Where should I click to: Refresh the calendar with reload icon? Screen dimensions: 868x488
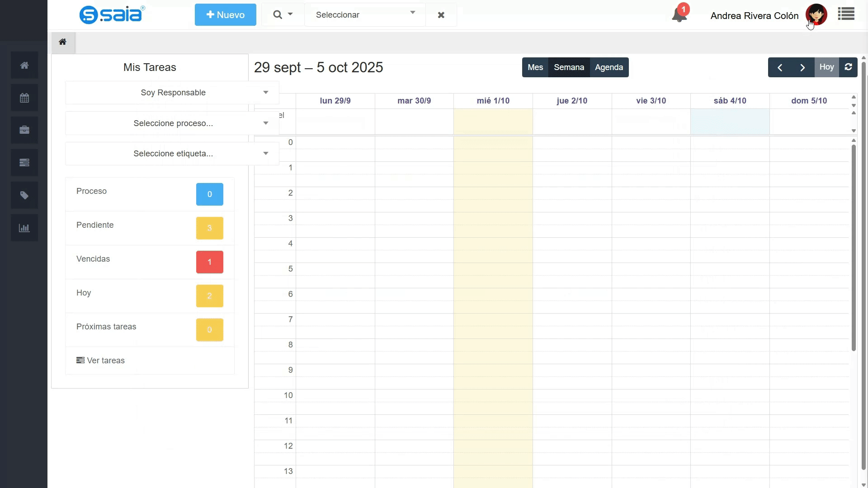(x=848, y=67)
